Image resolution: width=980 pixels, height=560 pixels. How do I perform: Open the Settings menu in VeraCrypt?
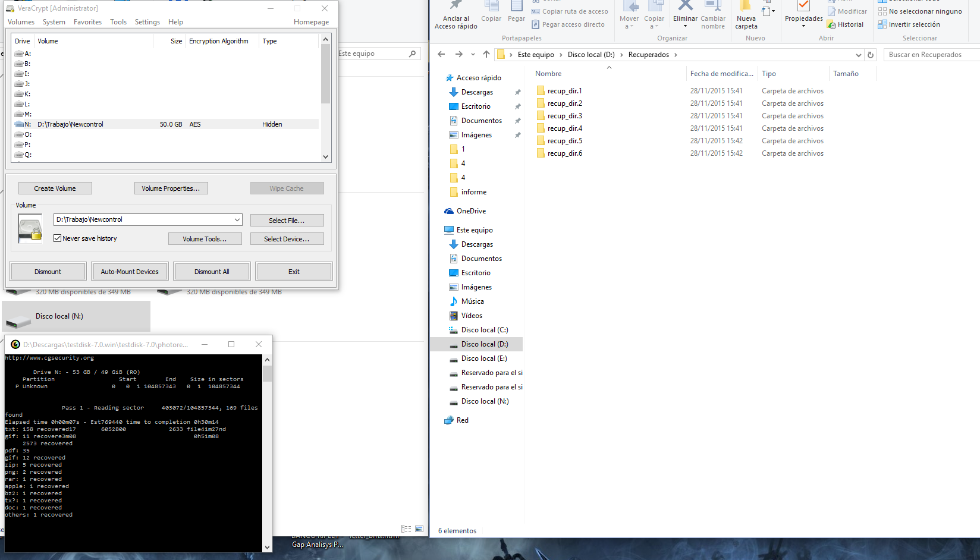pyautogui.click(x=147, y=22)
